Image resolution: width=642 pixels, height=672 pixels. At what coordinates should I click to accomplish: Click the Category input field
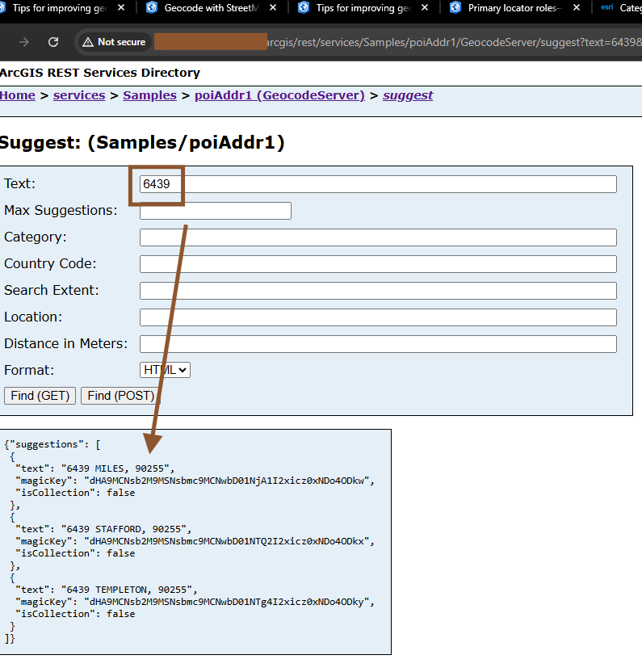pyautogui.click(x=378, y=237)
